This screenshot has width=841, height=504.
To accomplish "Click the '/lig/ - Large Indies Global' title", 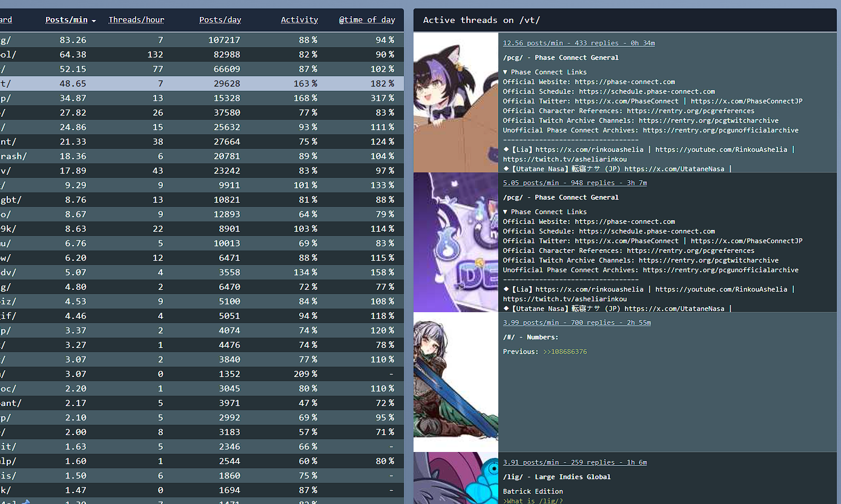I will click(x=557, y=477).
